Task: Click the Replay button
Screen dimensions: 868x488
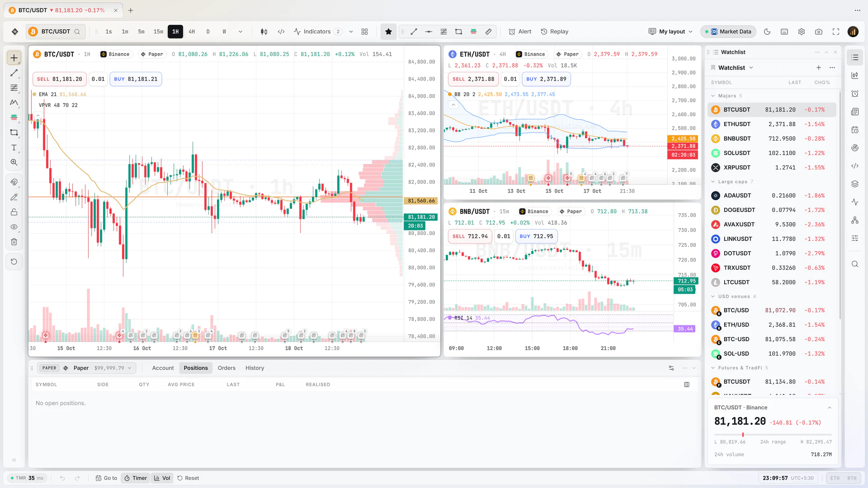Action: [555, 32]
